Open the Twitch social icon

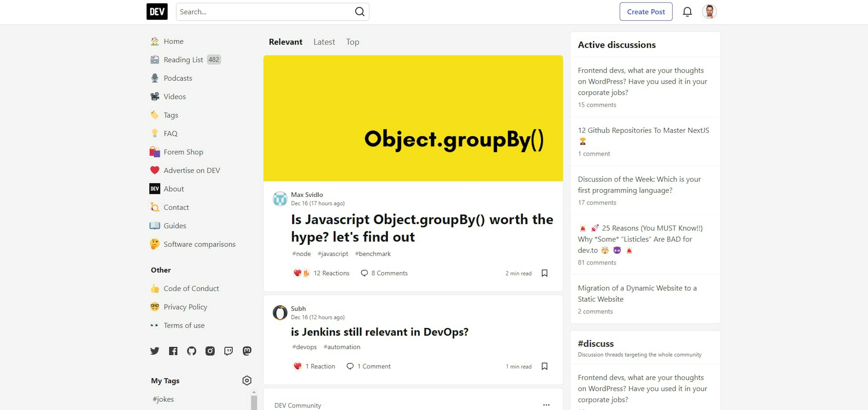click(x=229, y=351)
